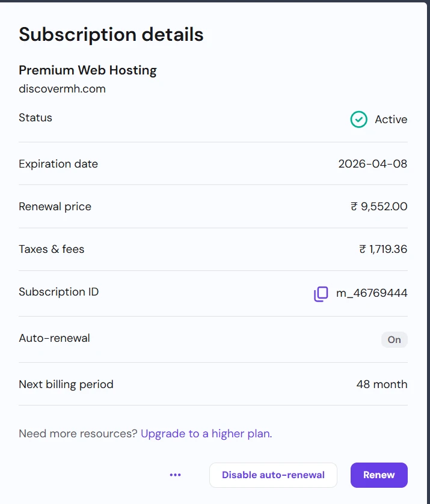Select the expiration date 2026-04-08
The height and width of the screenshot is (504, 430).
tap(372, 163)
